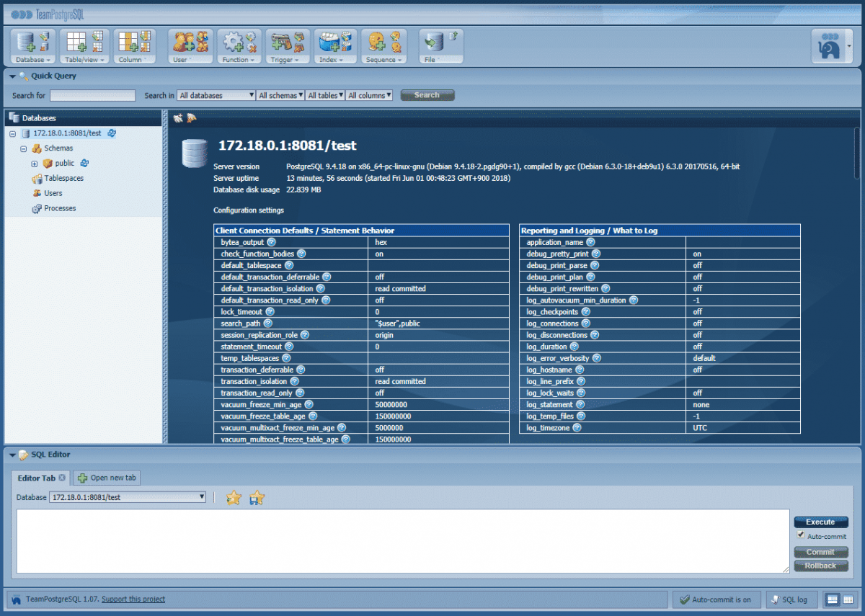Click the Execute button
The width and height of the screenshot is (865, 616).
[821, 522]
